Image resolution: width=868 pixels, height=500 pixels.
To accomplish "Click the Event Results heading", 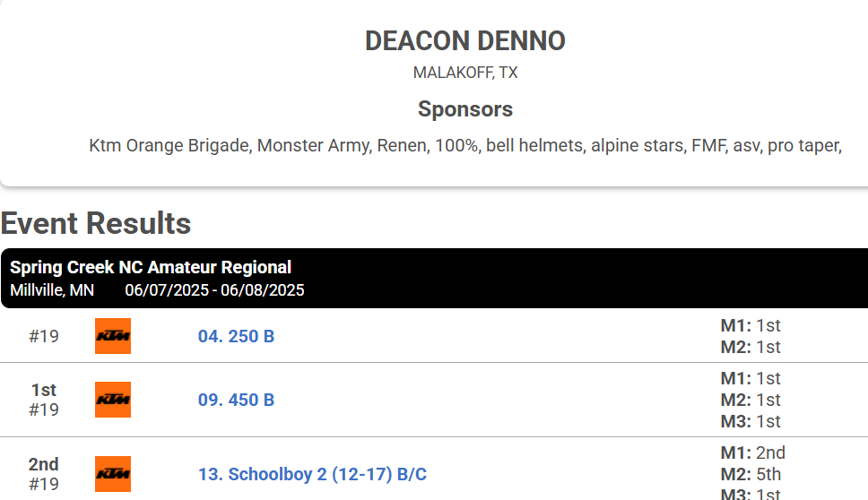I will [96, 223].
